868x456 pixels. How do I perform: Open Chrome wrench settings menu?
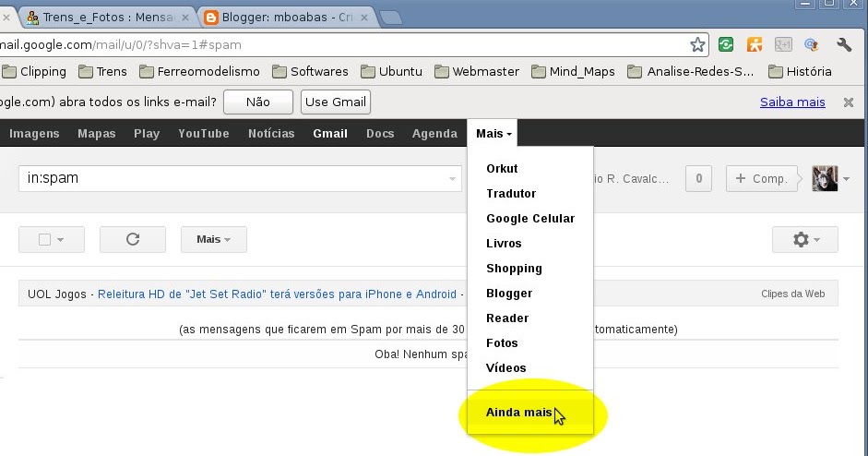(844, 44)
